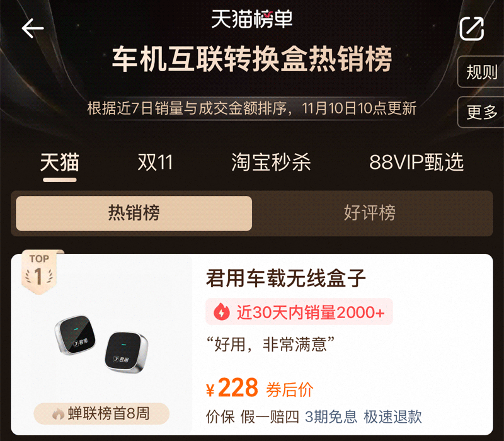Tap the ¥228 券后价 price
Image resolution: width=504 pixels, height=441 pixels.
260,388
